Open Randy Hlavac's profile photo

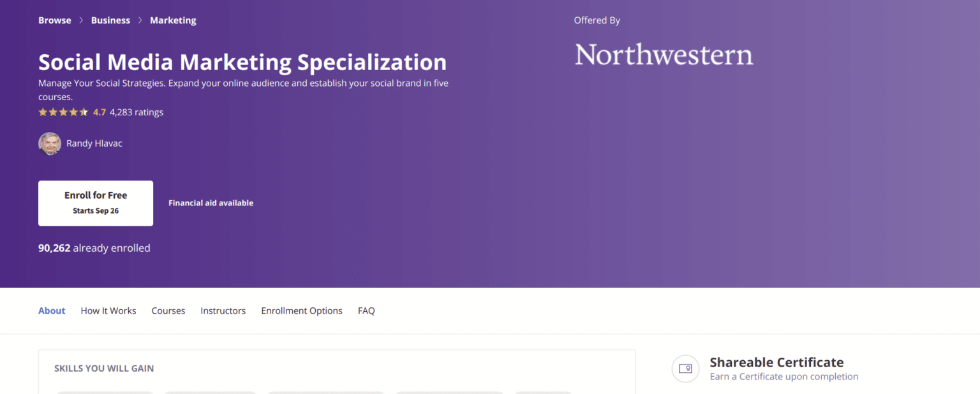coord(50,143)
